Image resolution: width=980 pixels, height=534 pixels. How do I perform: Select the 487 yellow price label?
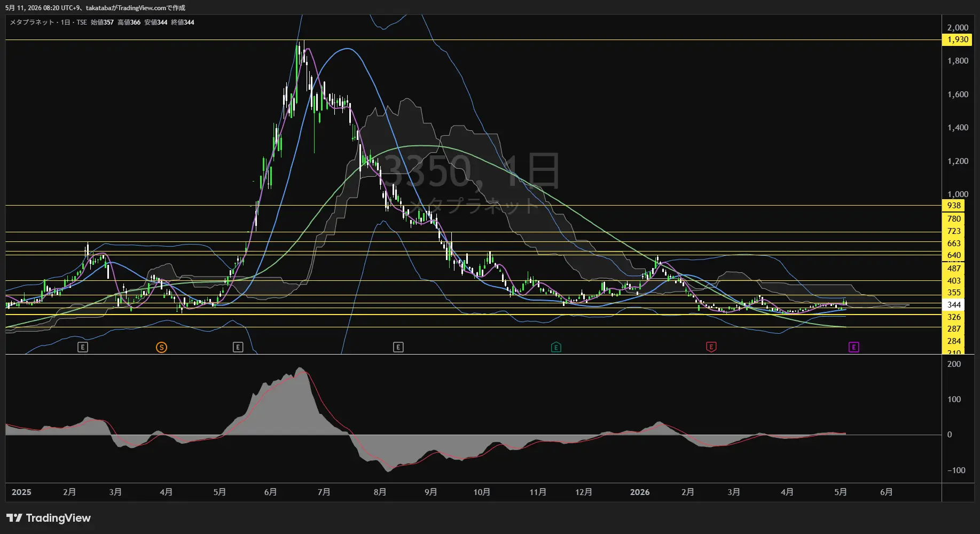tap(954, 269)
